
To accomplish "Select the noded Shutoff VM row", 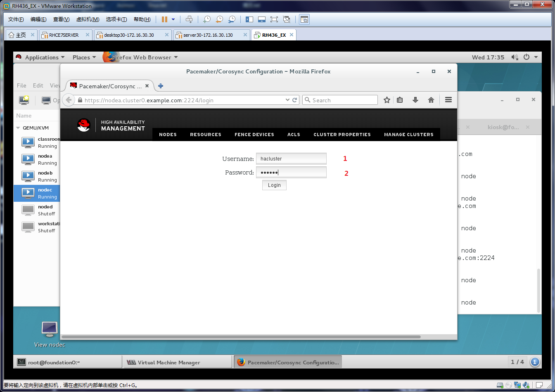I will [x=37, y=210].
